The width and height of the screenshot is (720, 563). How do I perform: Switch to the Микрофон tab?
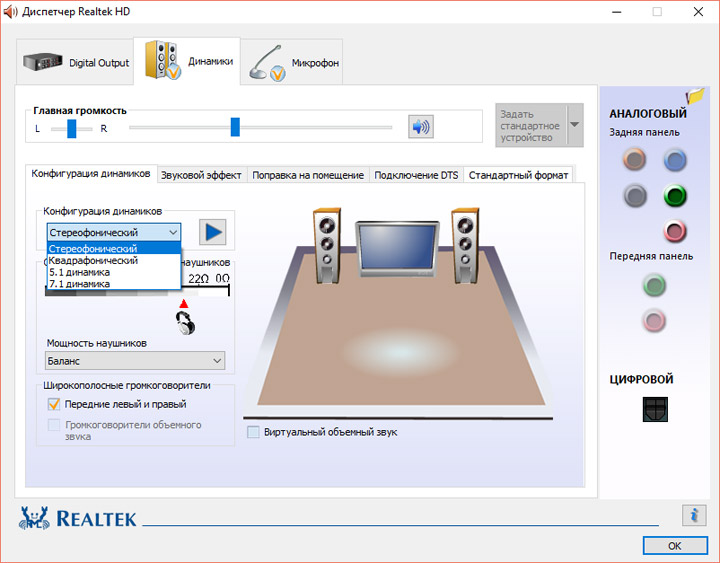pyautogui.click(x=292, y=62)
